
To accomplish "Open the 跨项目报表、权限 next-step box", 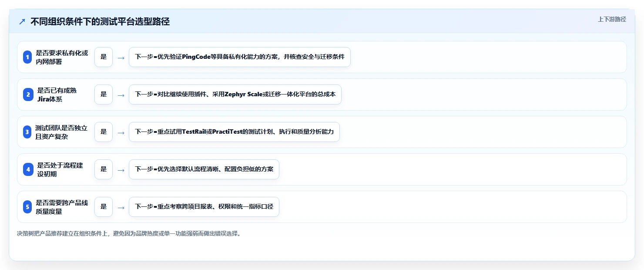I will click(204, 207).
